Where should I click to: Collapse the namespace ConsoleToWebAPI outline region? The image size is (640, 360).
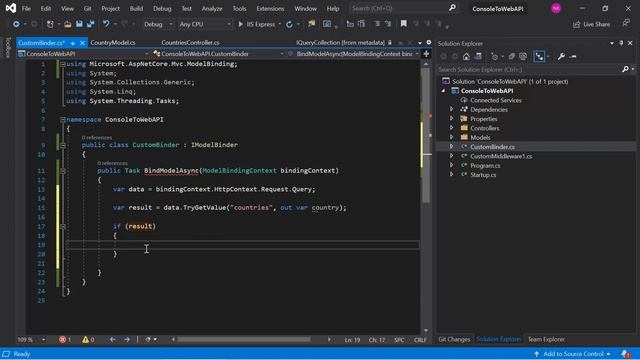(x=63, y=120)
